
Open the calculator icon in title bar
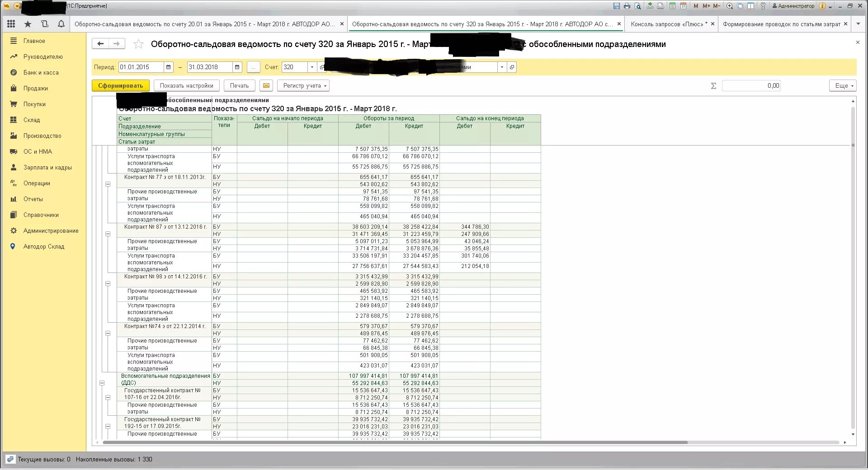pos(672,6)
